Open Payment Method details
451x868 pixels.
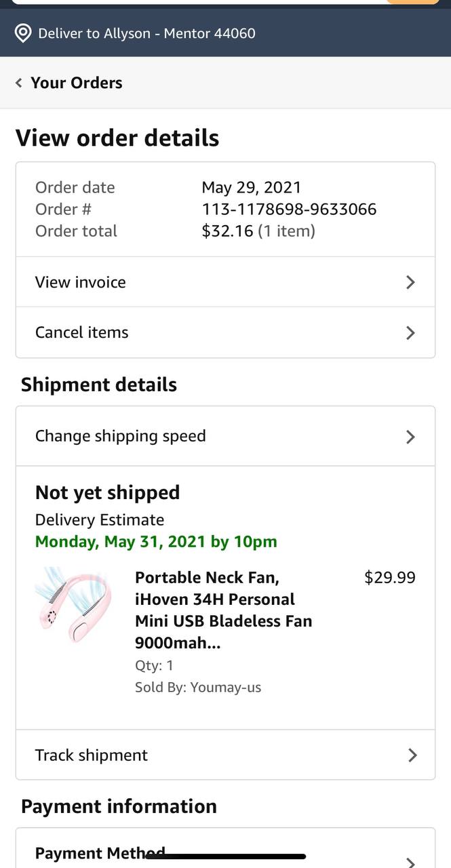(100, 853)
